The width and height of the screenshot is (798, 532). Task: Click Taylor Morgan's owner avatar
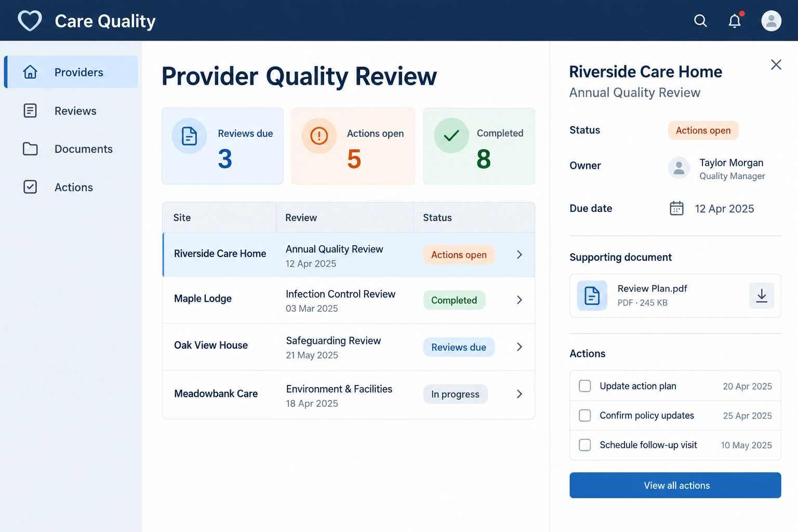coord(679,168)
